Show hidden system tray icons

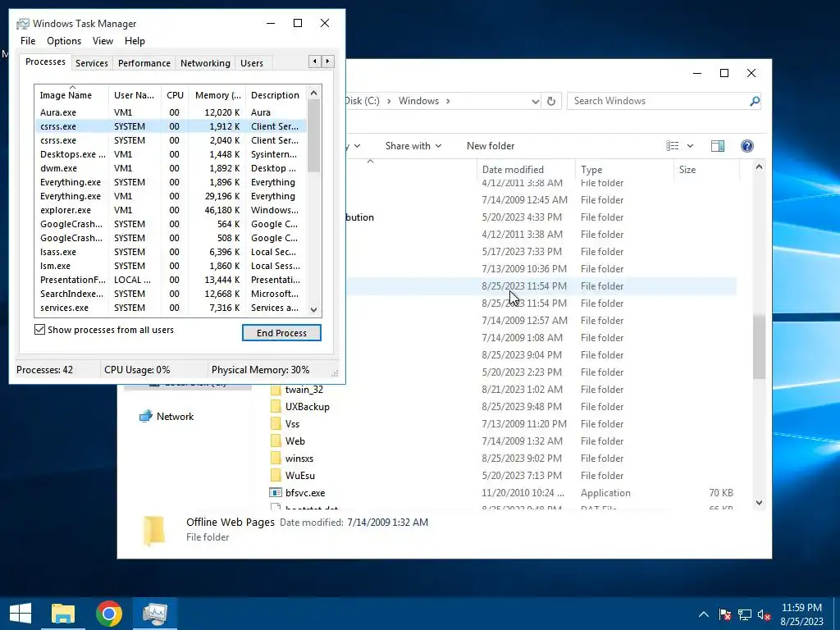click(x=703, y=614)
